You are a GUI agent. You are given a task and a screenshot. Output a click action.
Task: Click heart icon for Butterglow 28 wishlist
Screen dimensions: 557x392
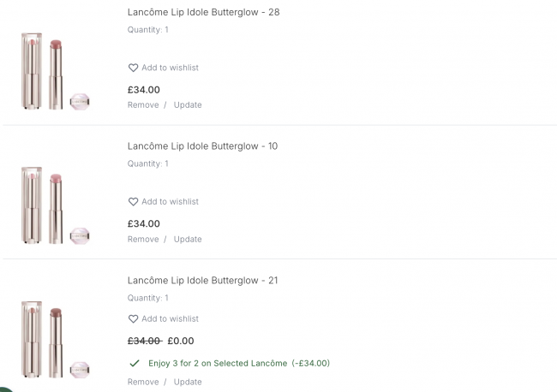(133, 68)
